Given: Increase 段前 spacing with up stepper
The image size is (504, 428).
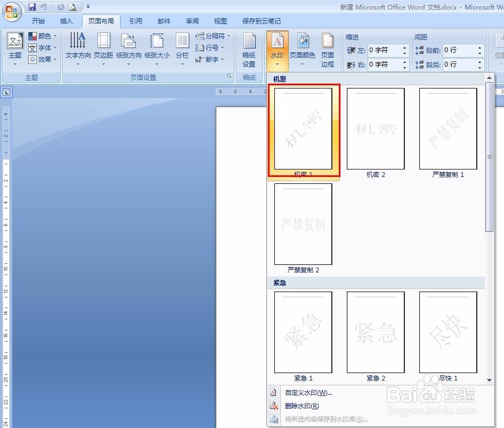Looking at the screenshot, I should (480, 47).
